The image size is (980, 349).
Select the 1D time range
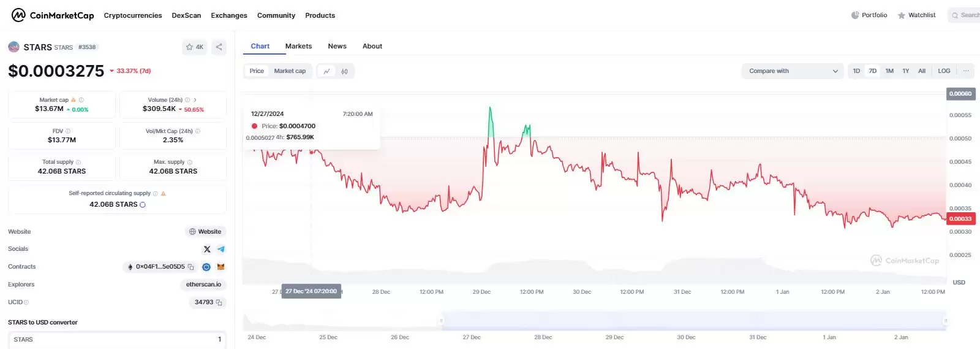pos(856,71)
